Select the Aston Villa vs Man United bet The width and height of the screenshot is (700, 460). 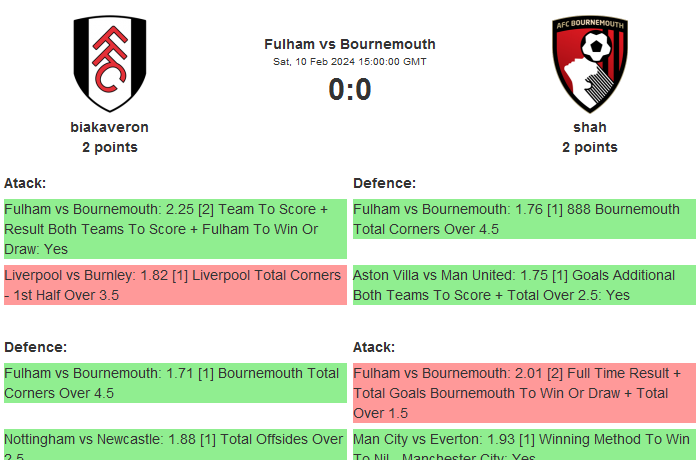(x=524, y=285)
